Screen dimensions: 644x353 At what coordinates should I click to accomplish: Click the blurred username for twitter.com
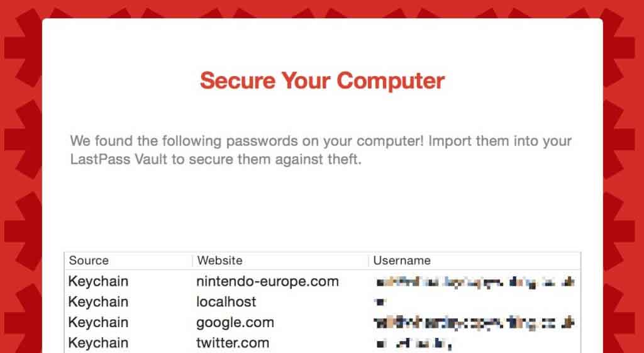coord(414,344)
